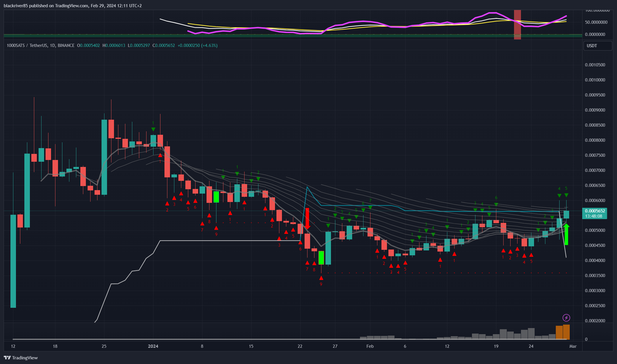617x364 pixels.
Task: Click price axis label 0.0003500
Action: [x=595, y=276]
